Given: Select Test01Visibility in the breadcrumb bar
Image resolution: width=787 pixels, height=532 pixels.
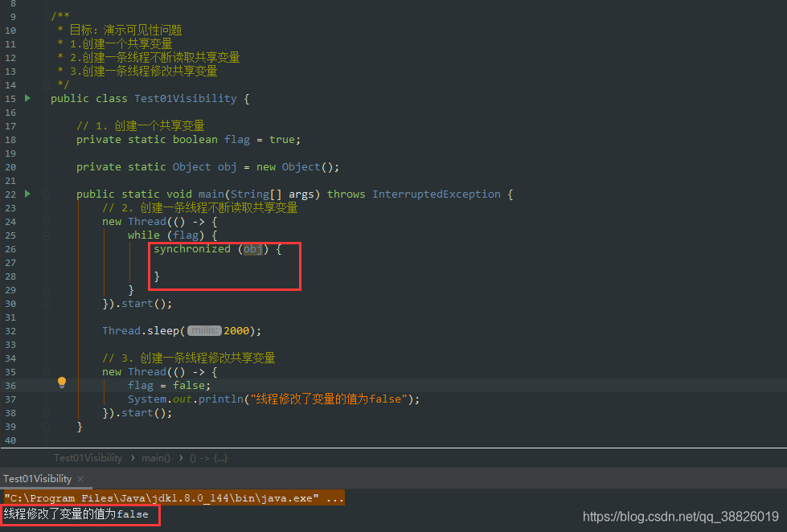Looking at the screenshot, I should tap(88, 458).
